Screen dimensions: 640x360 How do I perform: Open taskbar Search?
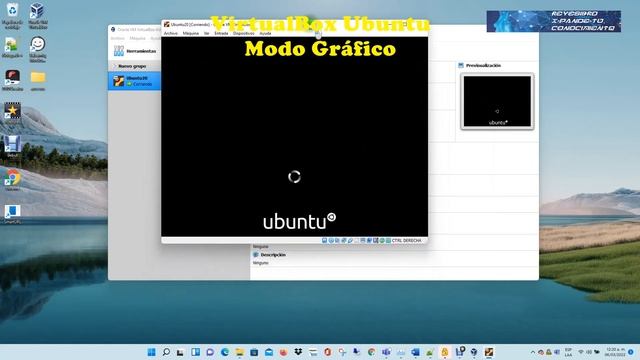click(166, 352)
